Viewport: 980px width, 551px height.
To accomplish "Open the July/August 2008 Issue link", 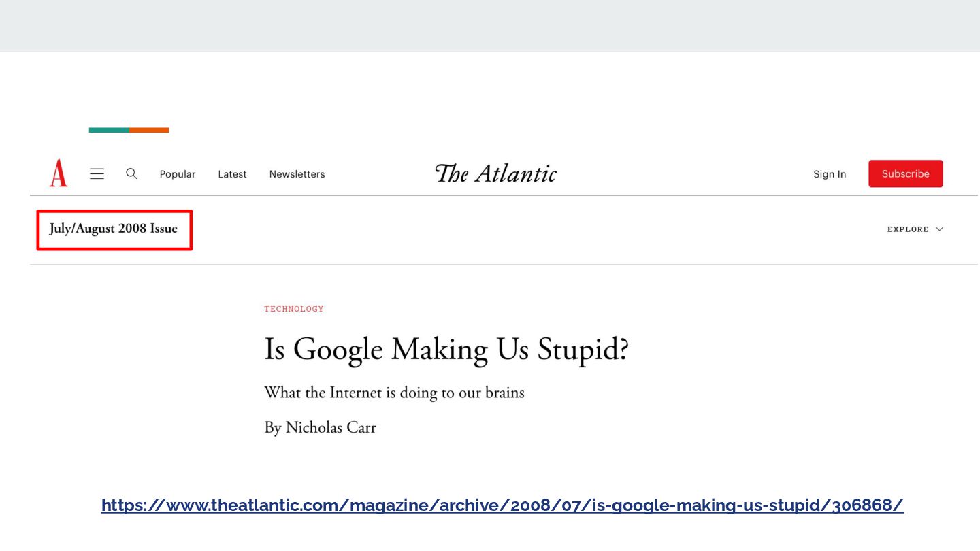I will tap(114, 229).
